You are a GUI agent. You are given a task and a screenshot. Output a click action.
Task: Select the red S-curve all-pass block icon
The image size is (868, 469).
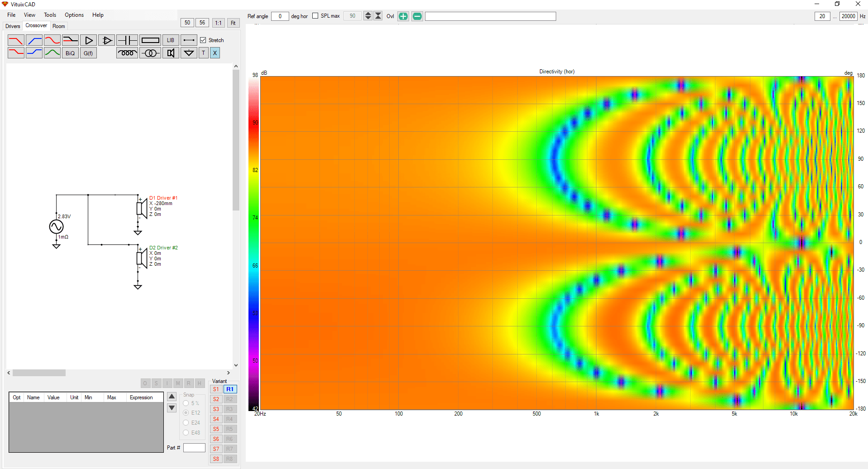point(52,40)
